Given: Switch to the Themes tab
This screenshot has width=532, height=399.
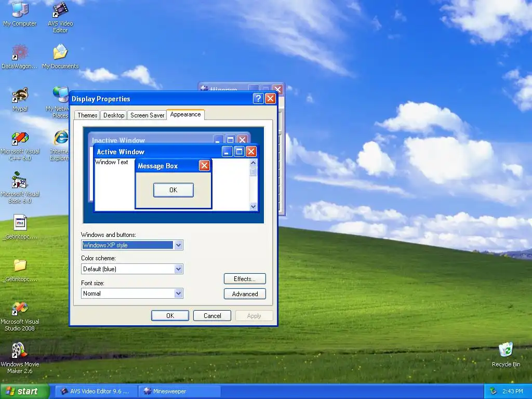Looking at the screenshot, I should pos(87,115).
